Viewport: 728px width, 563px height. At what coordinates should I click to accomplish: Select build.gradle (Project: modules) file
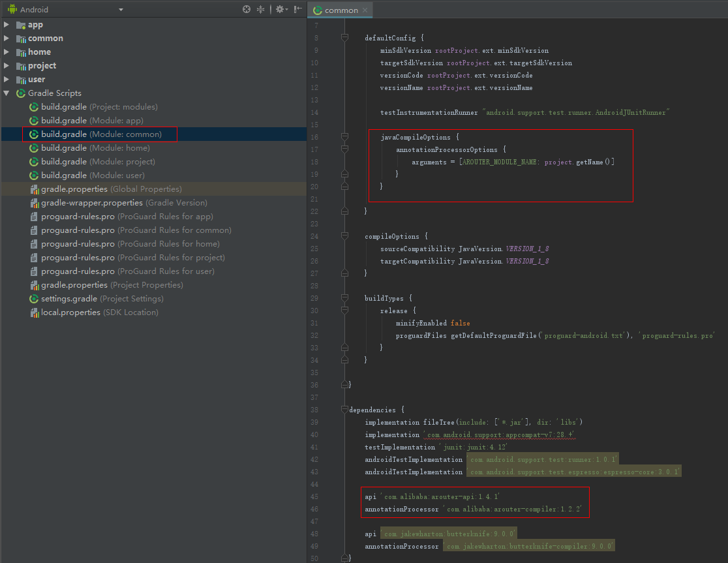99,107
